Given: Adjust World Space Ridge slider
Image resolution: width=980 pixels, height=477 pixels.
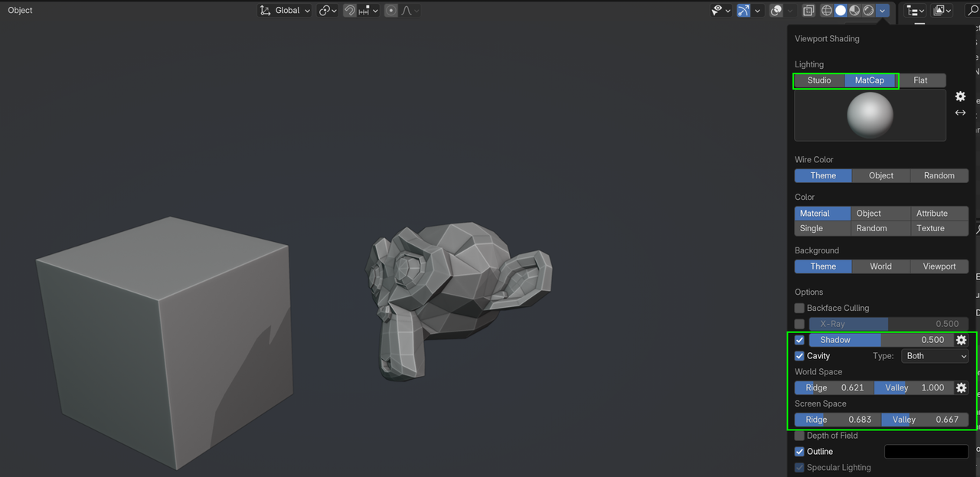Looking at the screenshot, I should point(835,387).
